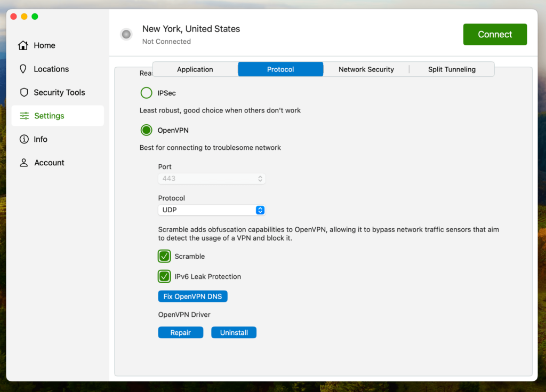
Task: Click 'Best for connecting to troublesome network' text
Action: point(210,148)
